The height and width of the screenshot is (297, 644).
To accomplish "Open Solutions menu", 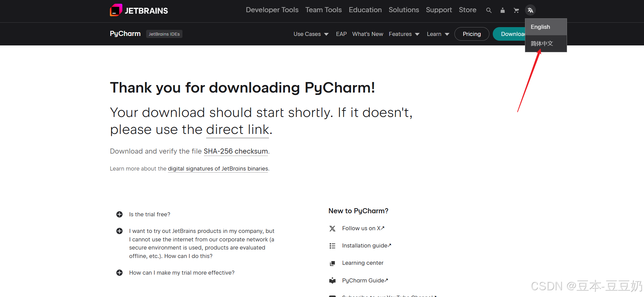I will pos(404,10).
